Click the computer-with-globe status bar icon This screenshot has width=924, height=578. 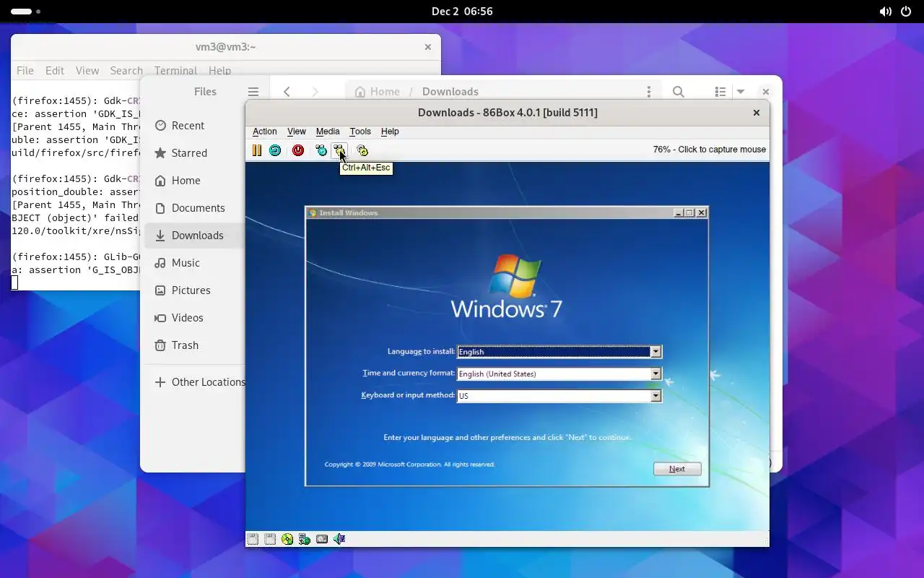point(305,539)
